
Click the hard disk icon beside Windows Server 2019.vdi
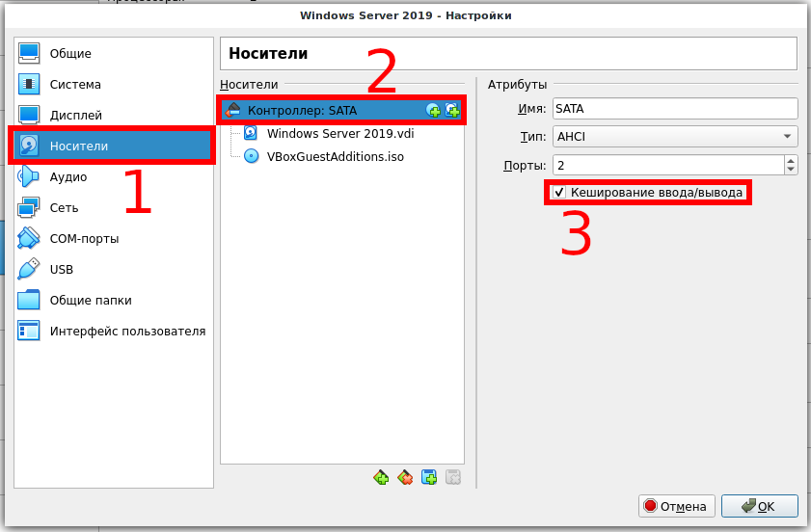pyautogui.click(x=251, y=134)
